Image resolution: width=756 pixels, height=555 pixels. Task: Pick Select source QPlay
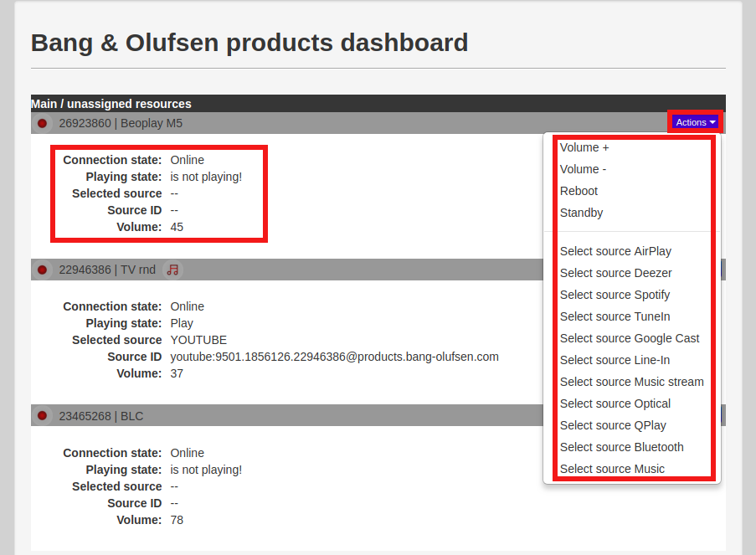(x=613, y=425)
